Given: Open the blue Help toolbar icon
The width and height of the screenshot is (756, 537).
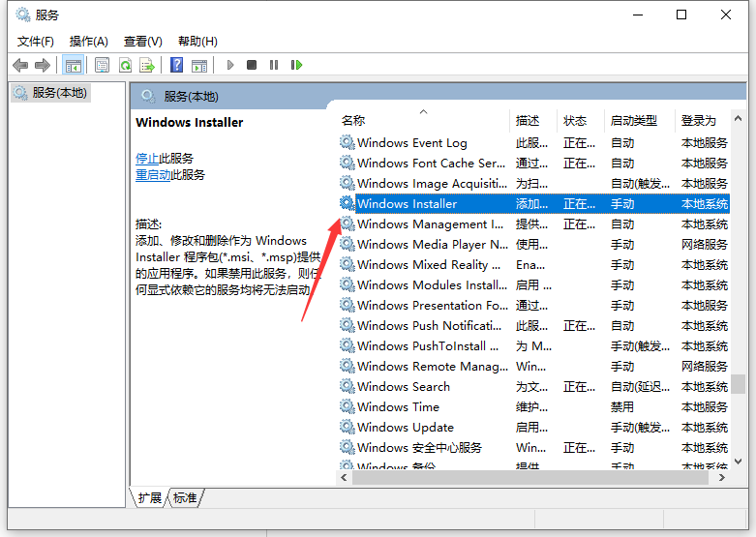Looking at the screenshot, I should click(x=177, y=65).
